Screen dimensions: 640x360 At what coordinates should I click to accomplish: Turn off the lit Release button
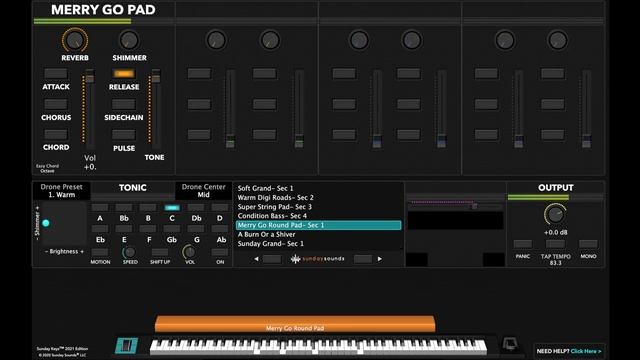point(124,74)
